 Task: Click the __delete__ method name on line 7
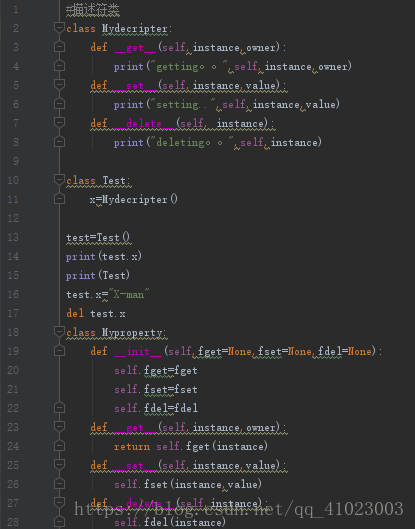click(x=144, y=123)
